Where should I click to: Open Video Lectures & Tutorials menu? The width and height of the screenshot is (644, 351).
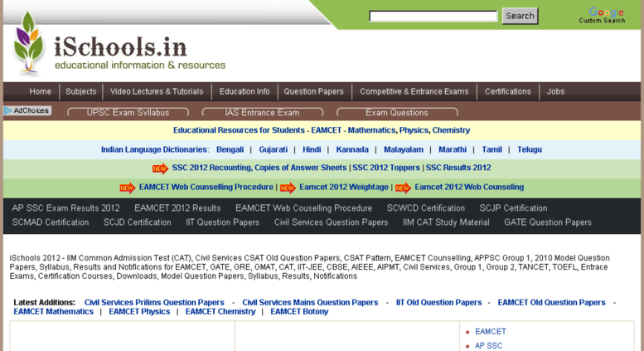point(157,91)
